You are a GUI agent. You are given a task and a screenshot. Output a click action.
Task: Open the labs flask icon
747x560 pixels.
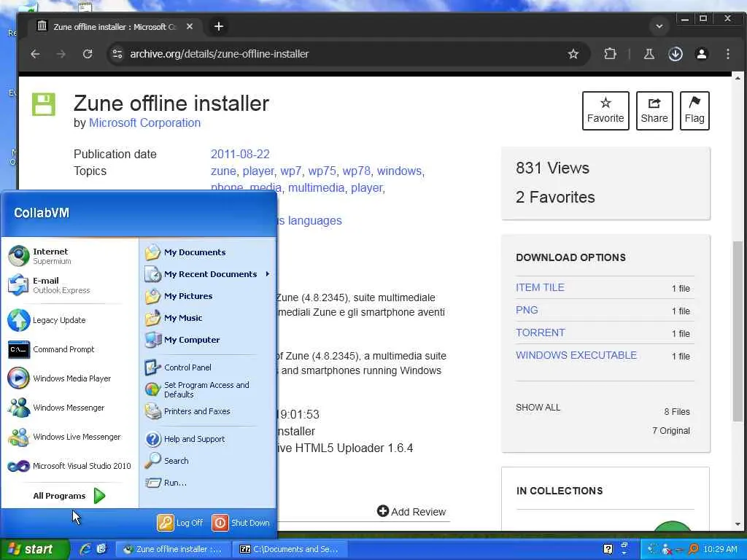(x=649, y=54)
